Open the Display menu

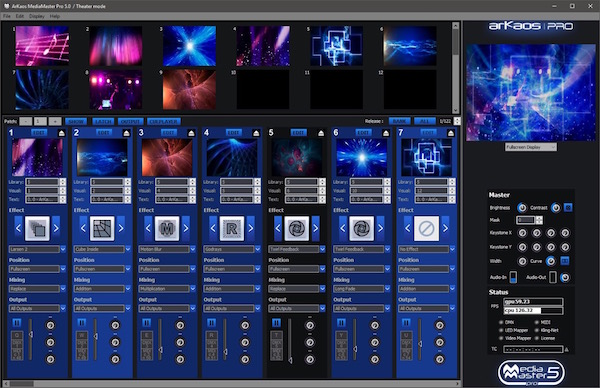[37, 16]
